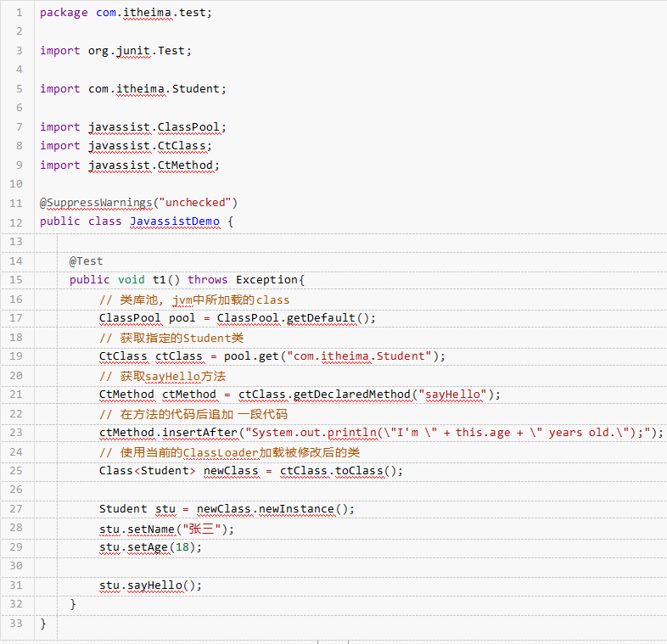Click the comment 获取sayHello方法
The width and height of the screenshot is (667, 644).
click(162, 377)
